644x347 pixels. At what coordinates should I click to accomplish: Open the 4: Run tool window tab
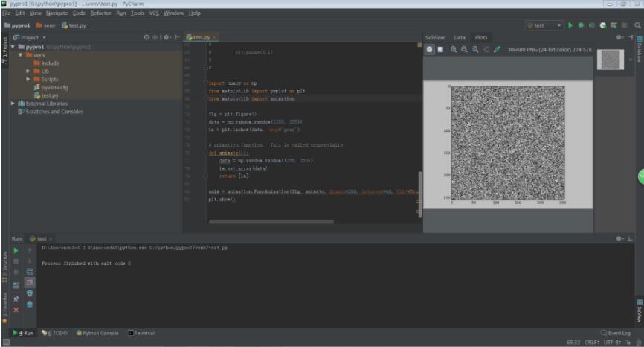tap(23, 333)
